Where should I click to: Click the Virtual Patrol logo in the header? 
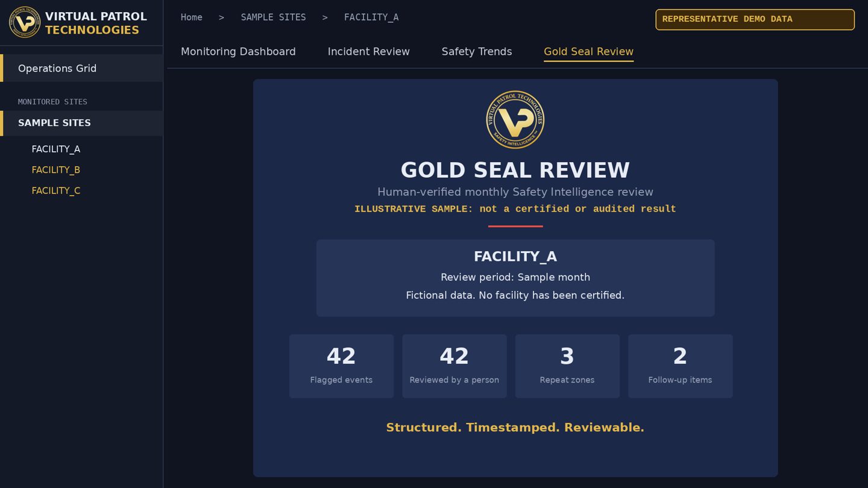click(25, 22)
